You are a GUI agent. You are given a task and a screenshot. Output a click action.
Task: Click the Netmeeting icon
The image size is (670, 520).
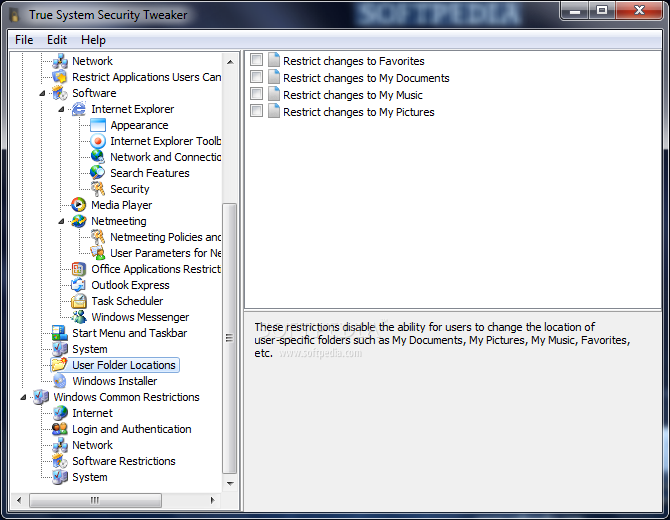pyautogui.click(x=79, y=221)
